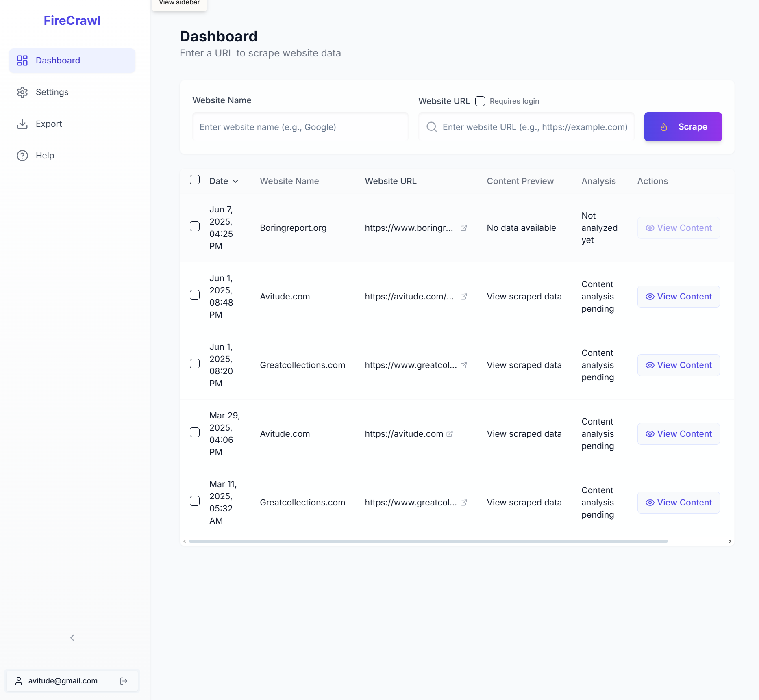Image resolution: width=759 pixels, height=700 pixels.
Task: Select the Boringreport.org row checkbox
Action: pyautogui.click(x=195, y=226)
